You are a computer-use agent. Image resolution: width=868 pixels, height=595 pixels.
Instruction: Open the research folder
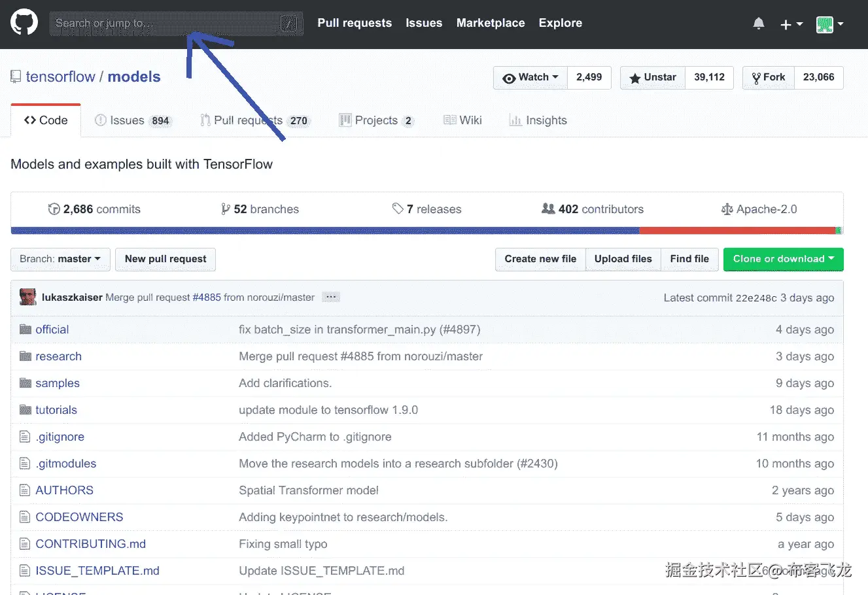click(x=59, y=356)
